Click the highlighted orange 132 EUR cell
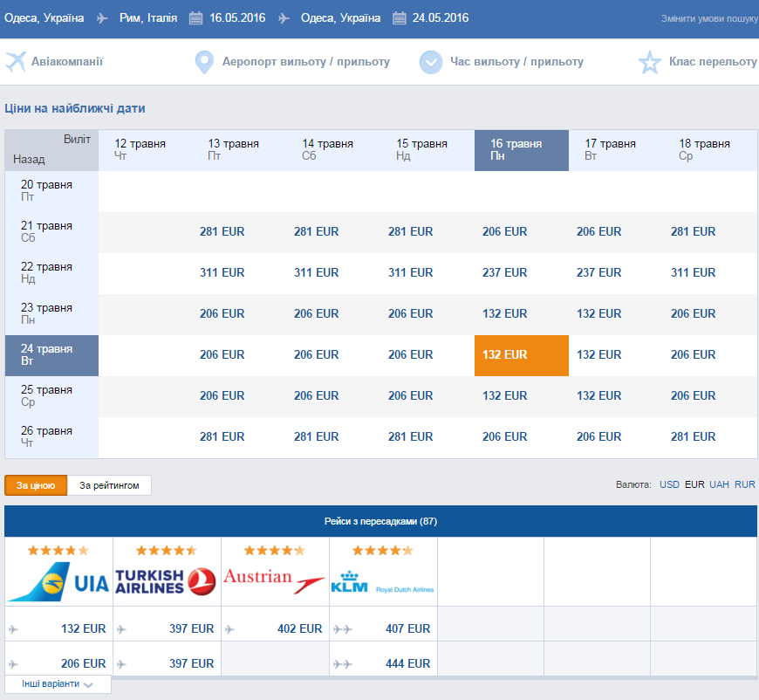The height and width of the screenshot is (700, 759). (x=522, y=355)
